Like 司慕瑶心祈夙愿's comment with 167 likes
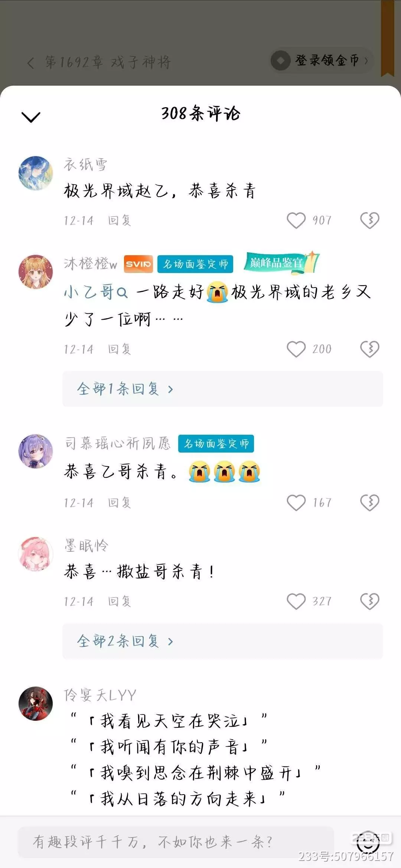 coord(296,503)
